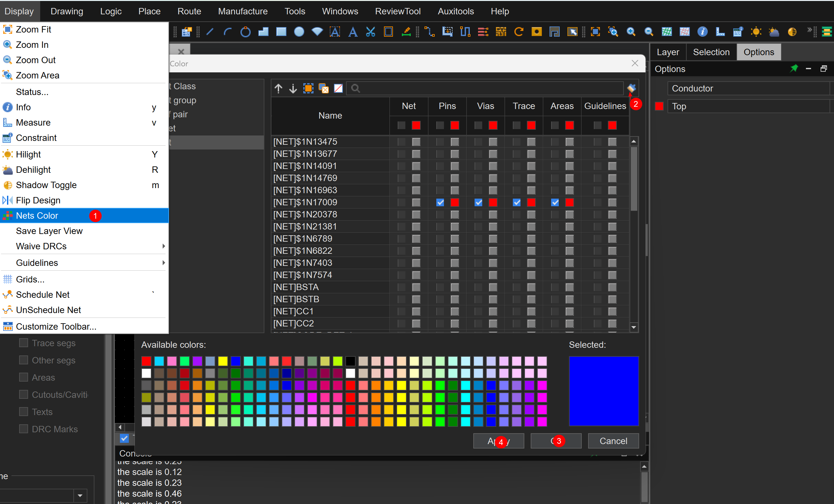The height and width of the screenshot is (504, 834).
Task: Click the net search input field
Action: pos(487,89)
